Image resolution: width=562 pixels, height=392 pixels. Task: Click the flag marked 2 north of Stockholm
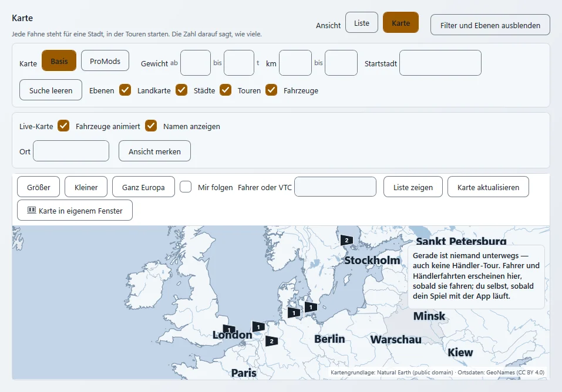tap(346, 240)
